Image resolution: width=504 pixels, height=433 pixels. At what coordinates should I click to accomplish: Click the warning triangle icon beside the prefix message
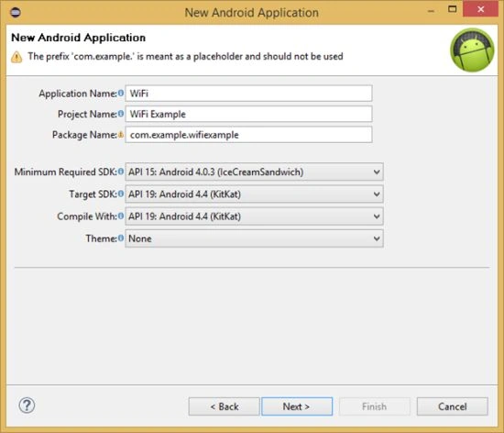(x=16, y=57)
